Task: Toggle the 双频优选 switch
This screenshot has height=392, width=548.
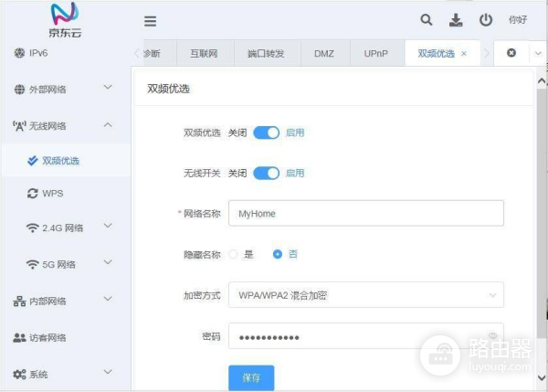Action: click(x=267, y=132)
